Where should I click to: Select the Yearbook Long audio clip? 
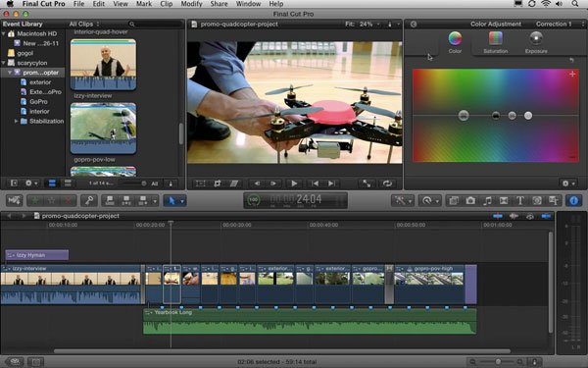pyautogui.click(x=310, y=322)
